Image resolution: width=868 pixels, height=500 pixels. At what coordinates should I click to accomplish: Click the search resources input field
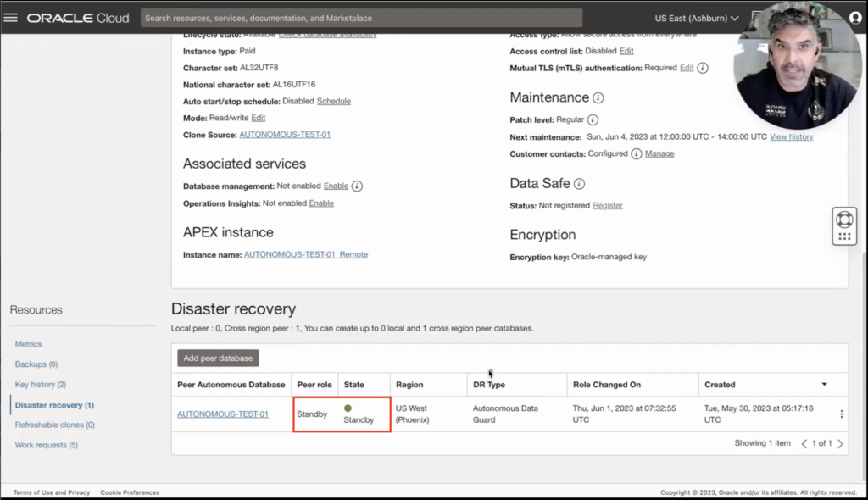coord(361,18)
